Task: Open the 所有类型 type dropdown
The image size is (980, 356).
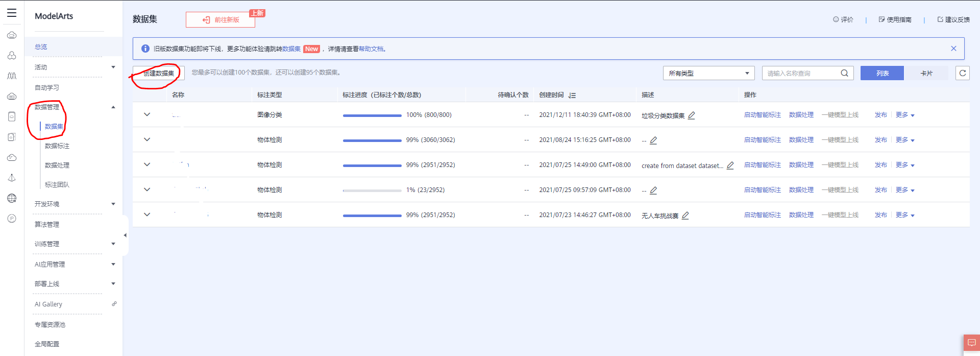Action: [708, 73]
